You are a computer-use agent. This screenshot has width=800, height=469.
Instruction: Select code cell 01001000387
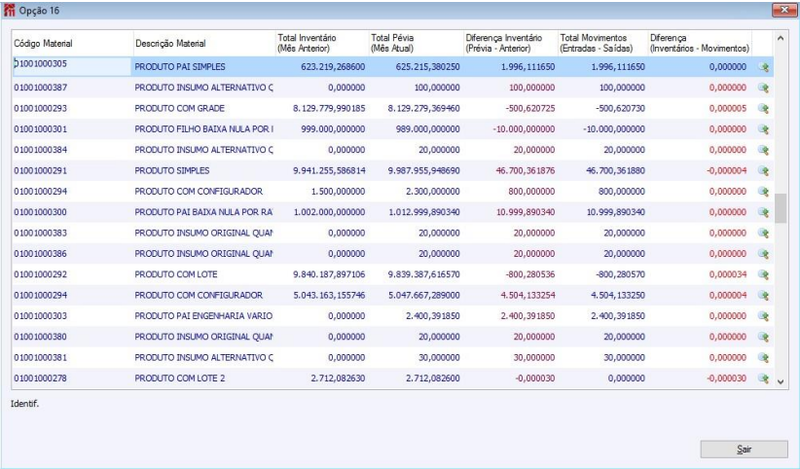pyautogui.click(x=72, y=88)
